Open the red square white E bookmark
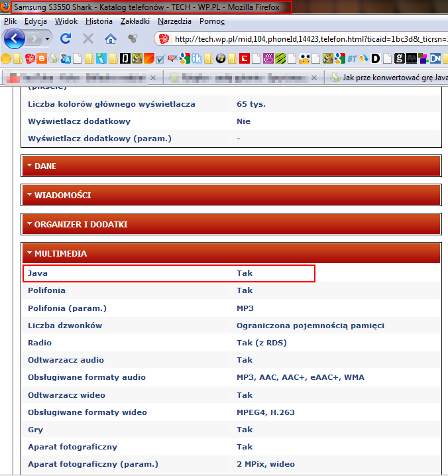Image resolution: width=448 pixels, height=476 pixels. pos(245,58)
